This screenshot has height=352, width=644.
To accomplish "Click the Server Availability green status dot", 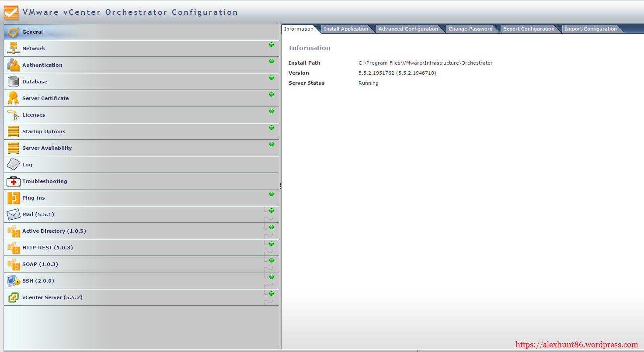I will pos(272,144).
